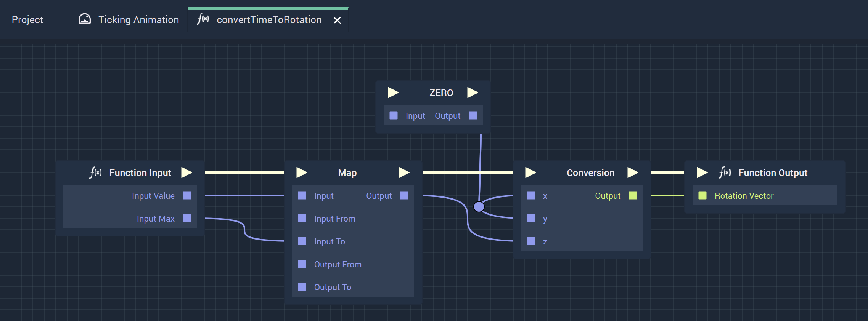
Task: Click the ZERO node Output port
Action: [x=473, y=115]
